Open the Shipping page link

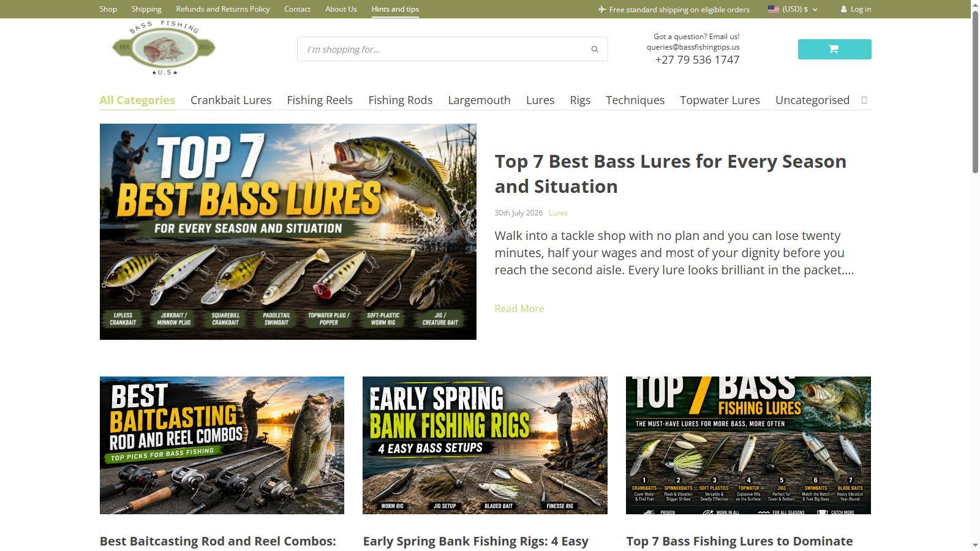coord(146,9)
